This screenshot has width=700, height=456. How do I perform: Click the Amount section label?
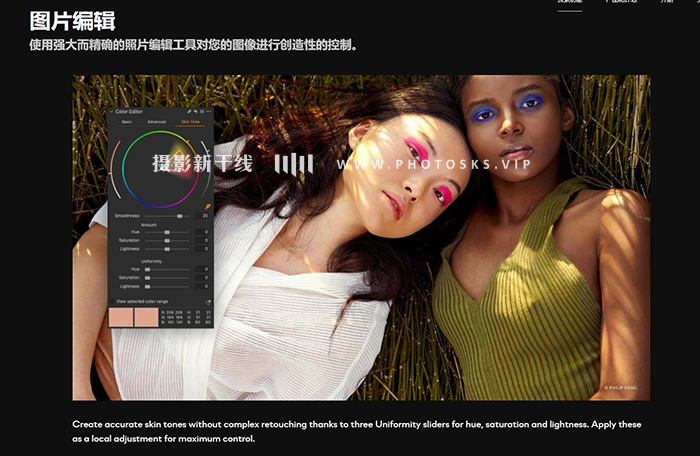coord(149,225)
